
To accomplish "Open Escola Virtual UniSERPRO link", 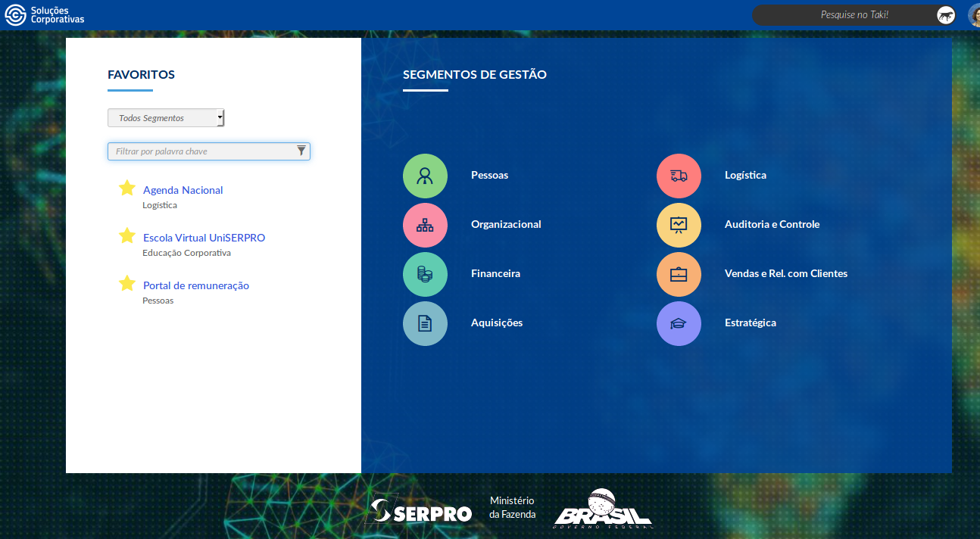I will (x=204, y=238).
